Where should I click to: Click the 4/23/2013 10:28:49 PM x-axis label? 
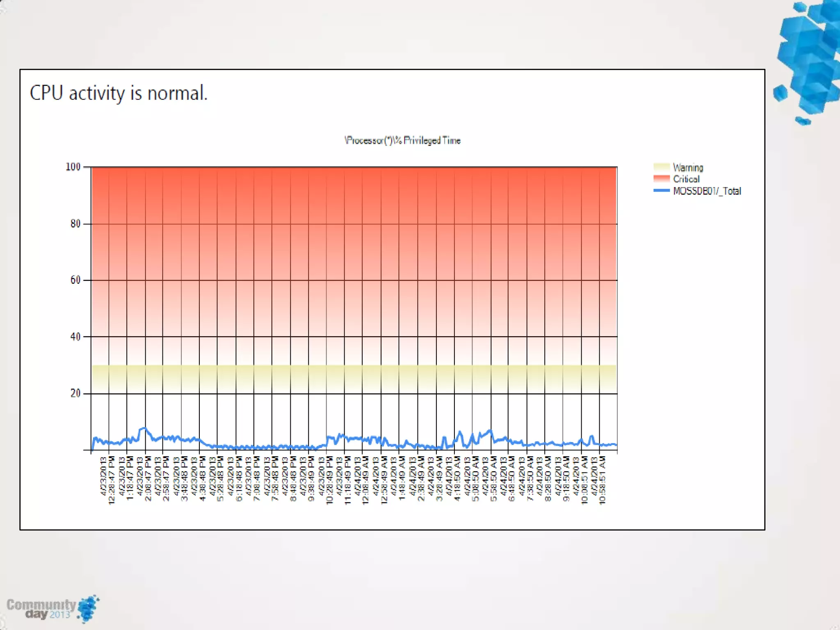[x=326, y=480]
